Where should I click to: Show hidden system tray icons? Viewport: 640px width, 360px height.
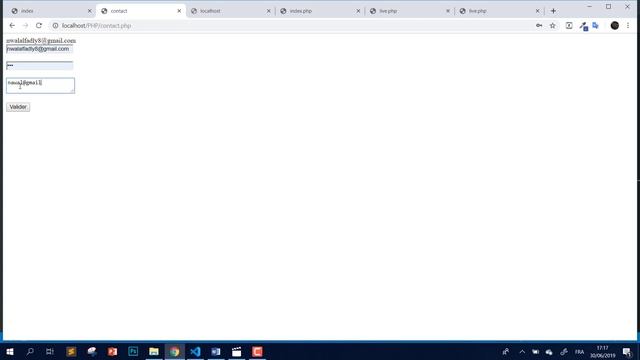click(x=522, y=351)
